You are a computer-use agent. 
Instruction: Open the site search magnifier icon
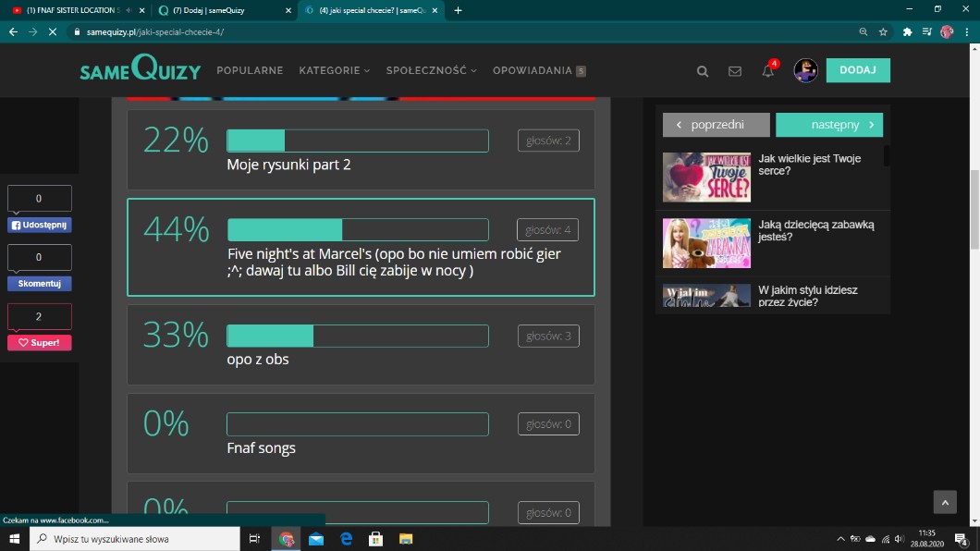[703, 71]
